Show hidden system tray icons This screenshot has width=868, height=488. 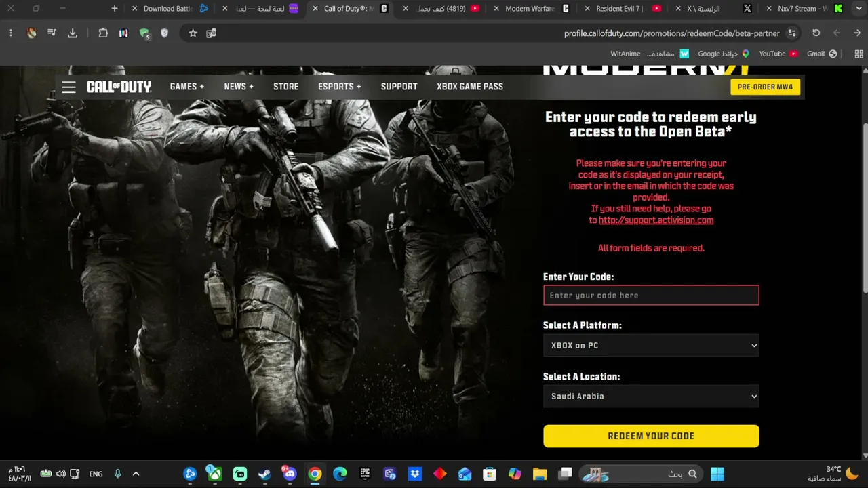pyautogui.click(x=136, y=474)
